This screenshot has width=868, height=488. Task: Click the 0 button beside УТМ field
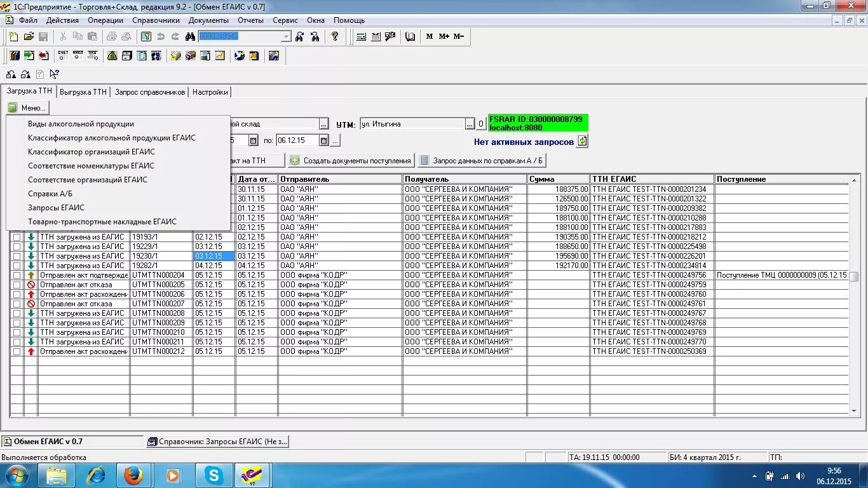[x=481, y=124]
